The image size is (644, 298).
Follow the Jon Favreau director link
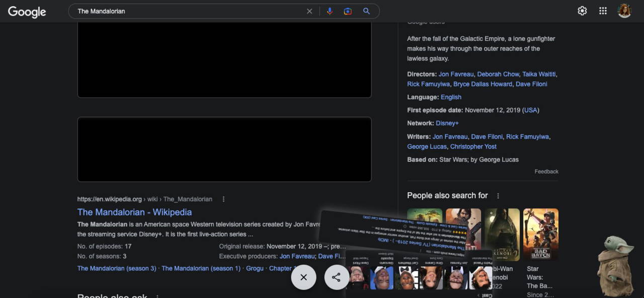456,74
